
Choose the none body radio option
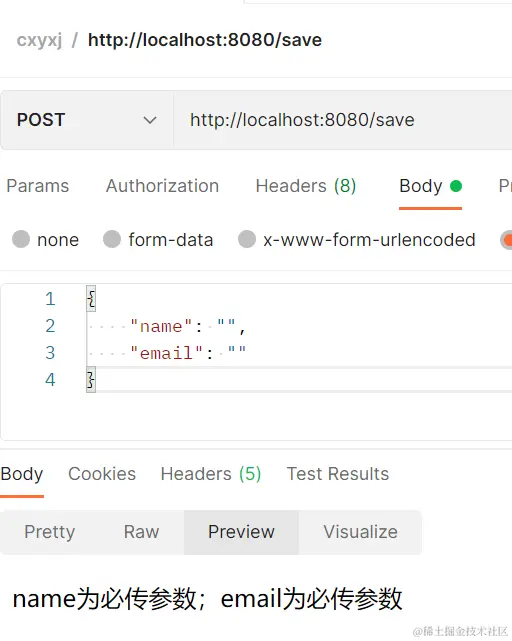click(x=21, y=239)
